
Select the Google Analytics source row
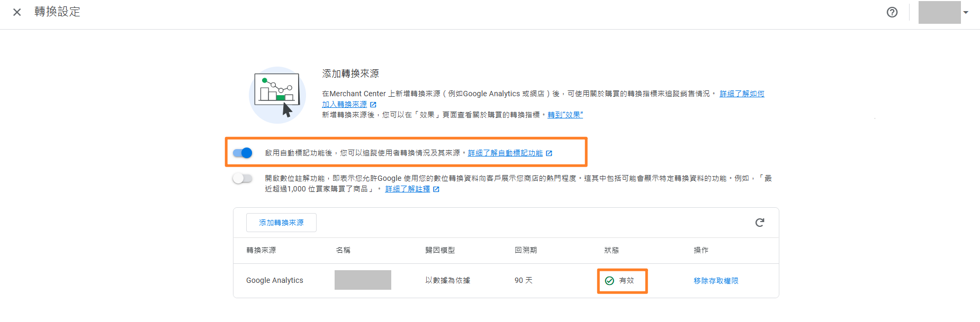pos(275,281)
